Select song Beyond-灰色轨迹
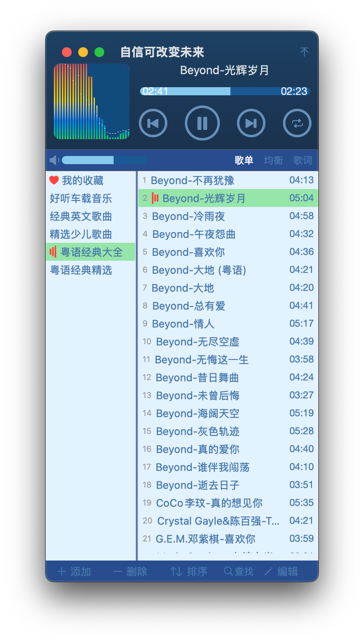The height and width of the screenshot is (642, 364). pyautogui.click(x=228, y=431)
